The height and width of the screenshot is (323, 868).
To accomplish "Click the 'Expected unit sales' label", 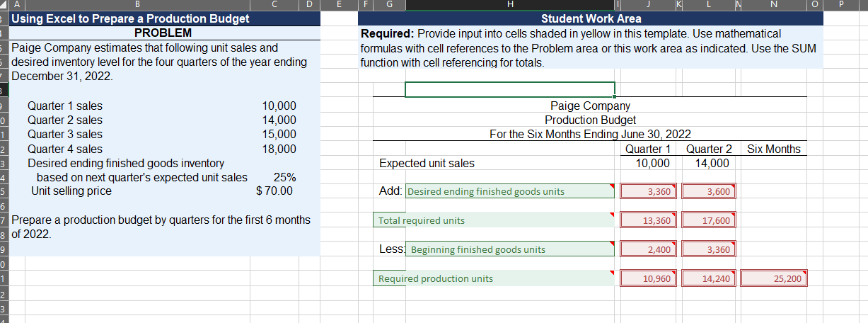I will click(x=427, y=163).
